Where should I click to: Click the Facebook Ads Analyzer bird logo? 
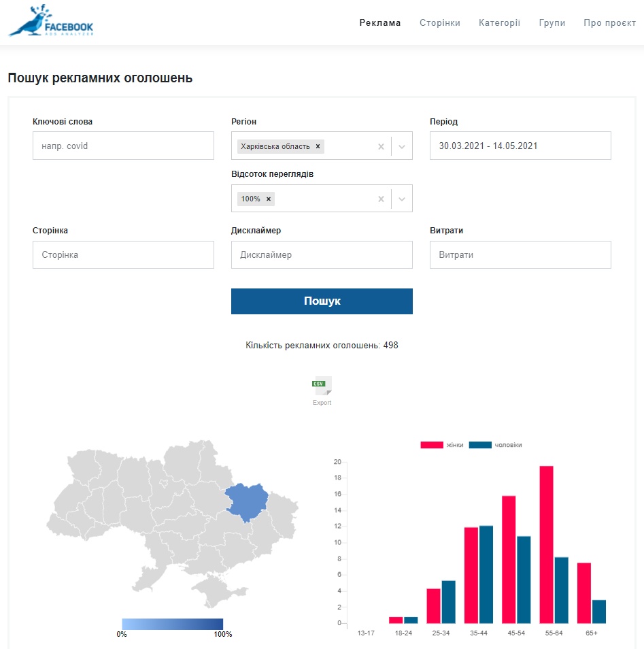click(x=50, y=22)
